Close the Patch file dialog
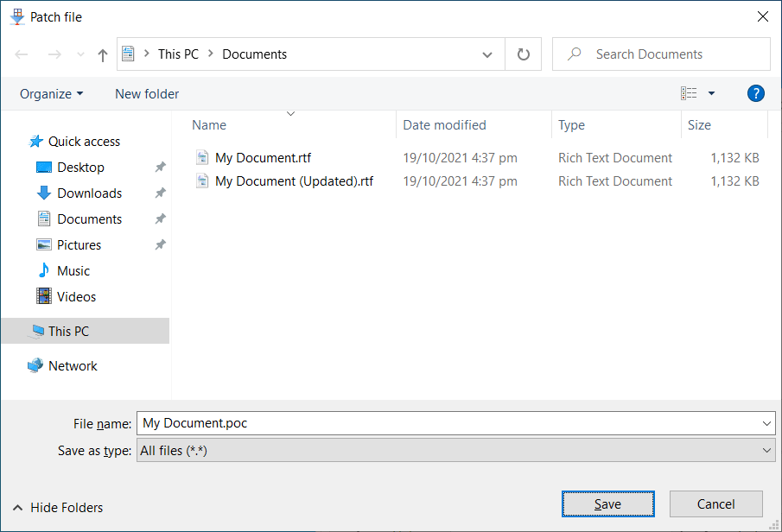The height and width of the screenshot is (532, 782). [x=762, y=17]
